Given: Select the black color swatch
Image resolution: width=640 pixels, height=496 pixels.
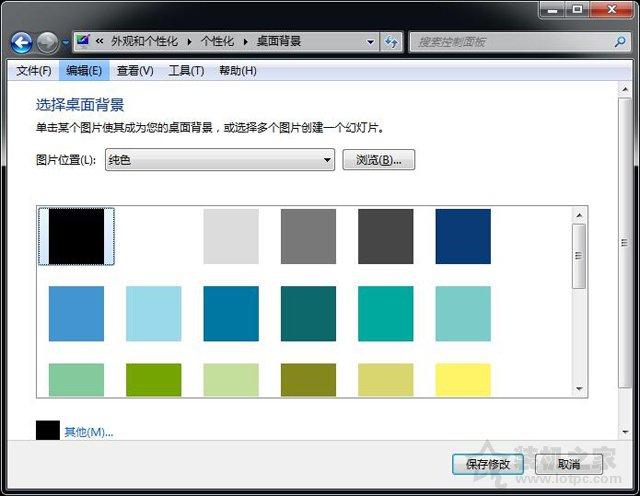Looking at the screenshot, I should click(76, 236).
